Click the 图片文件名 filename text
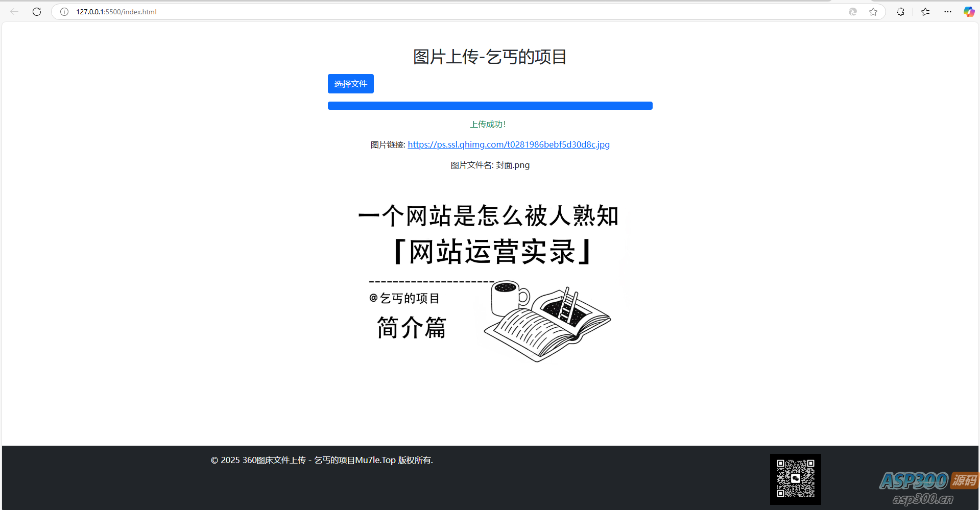Screen dimensions: 980x510 490,164
